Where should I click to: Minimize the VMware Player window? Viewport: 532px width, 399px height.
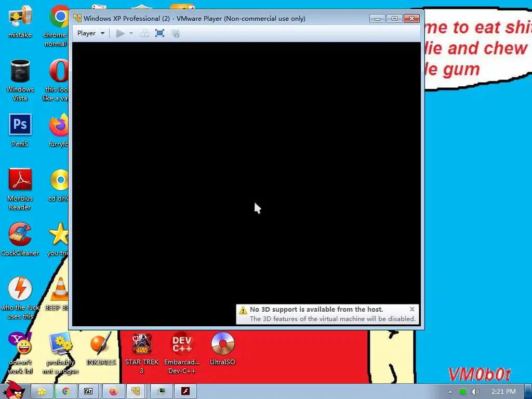coord(377,18)
